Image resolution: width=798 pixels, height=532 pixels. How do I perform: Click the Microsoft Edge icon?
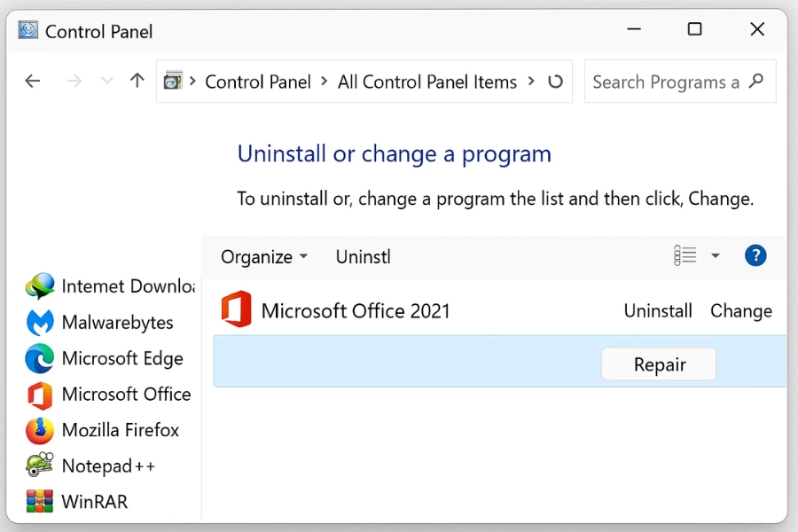click(x=40, y=359)
